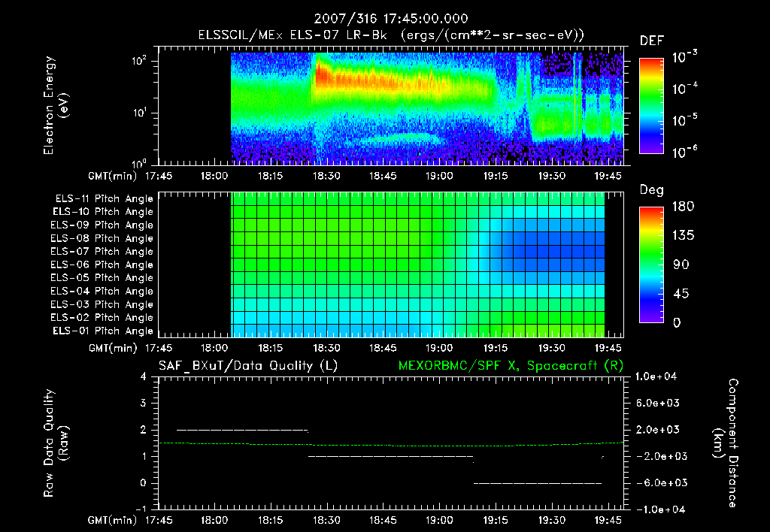Select the ELS-06 Pitch Angle row label
The image size is (770, 532).
point(102,265)
